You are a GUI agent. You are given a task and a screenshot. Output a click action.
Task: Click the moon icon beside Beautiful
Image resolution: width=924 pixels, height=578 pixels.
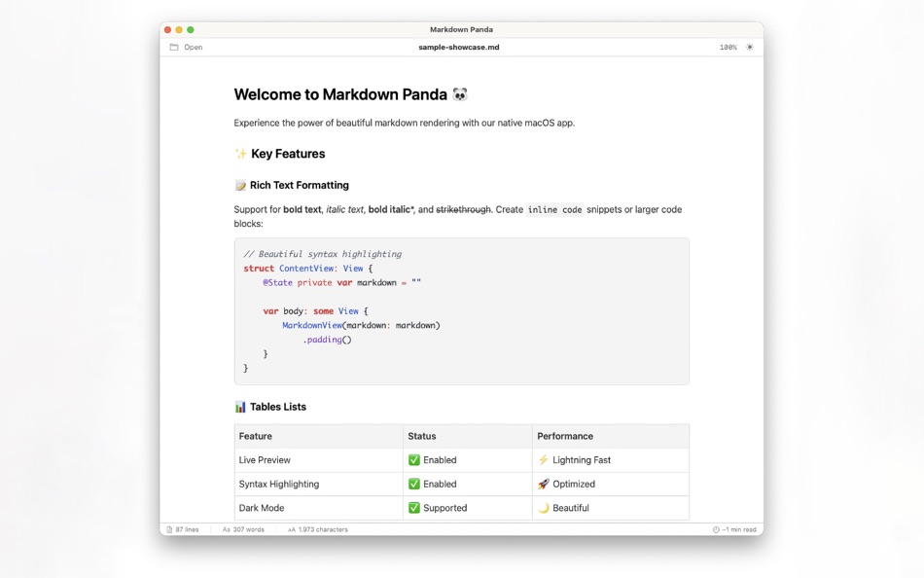click(x=544, y=508)
